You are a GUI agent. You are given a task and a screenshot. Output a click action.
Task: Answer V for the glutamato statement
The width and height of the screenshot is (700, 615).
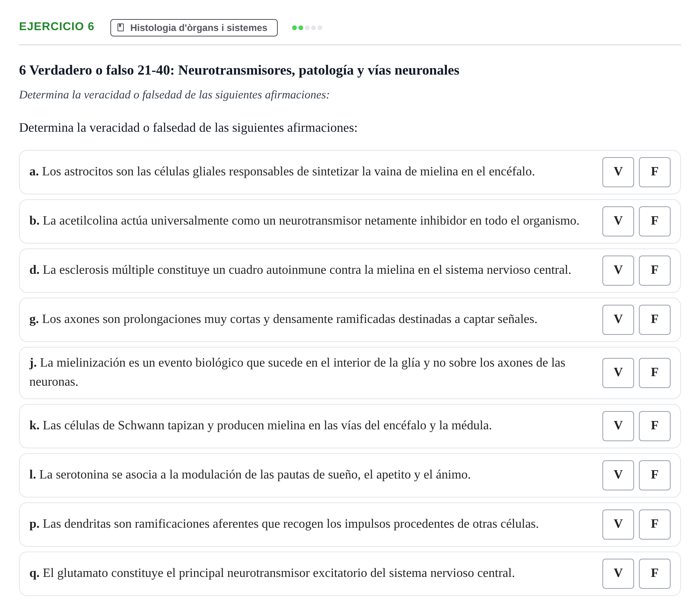click(x=618, y=573)
